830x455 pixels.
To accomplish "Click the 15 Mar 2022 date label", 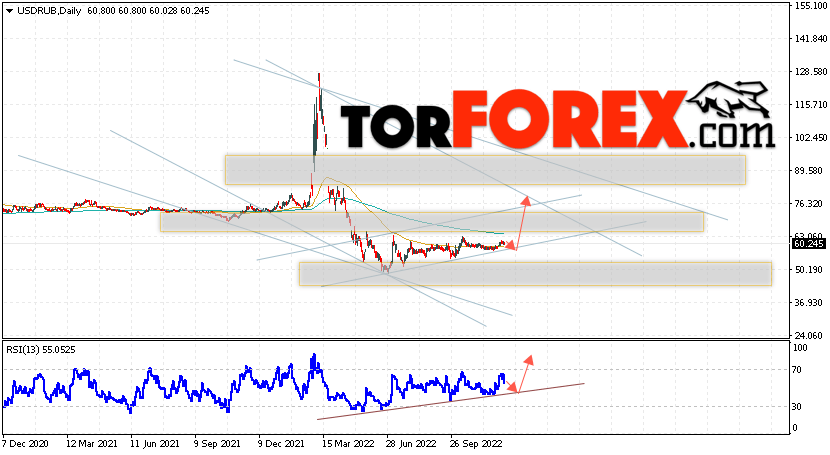I will [348, 443].
